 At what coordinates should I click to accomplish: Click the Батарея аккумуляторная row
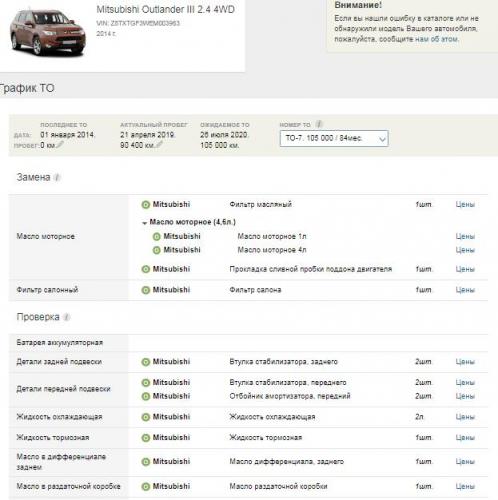(x=248, y=343)
